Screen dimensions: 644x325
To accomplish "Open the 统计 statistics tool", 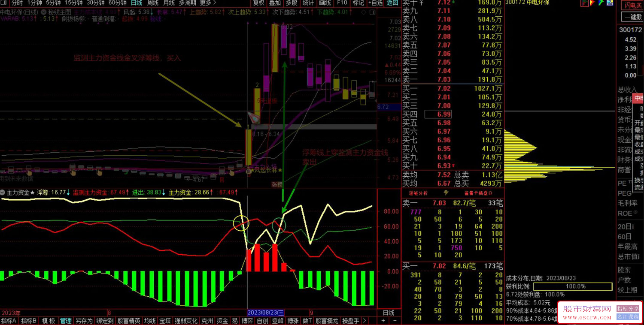I will tap(308, 3).
